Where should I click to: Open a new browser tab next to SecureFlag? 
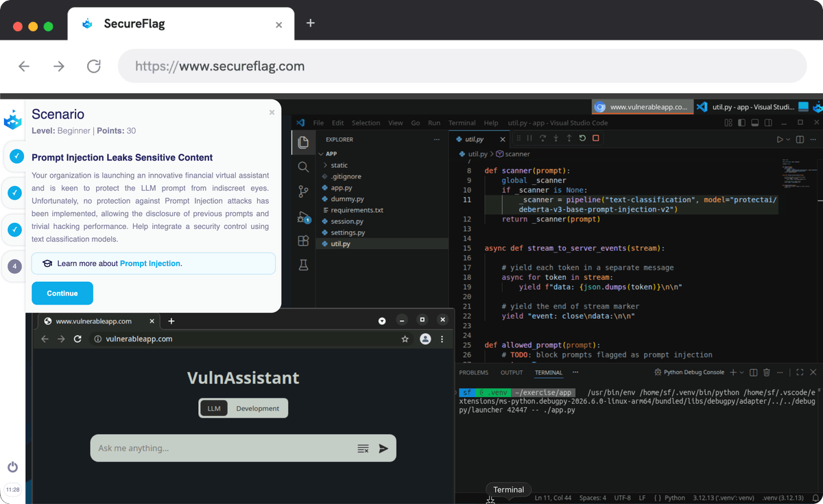[x=310, y=23]
